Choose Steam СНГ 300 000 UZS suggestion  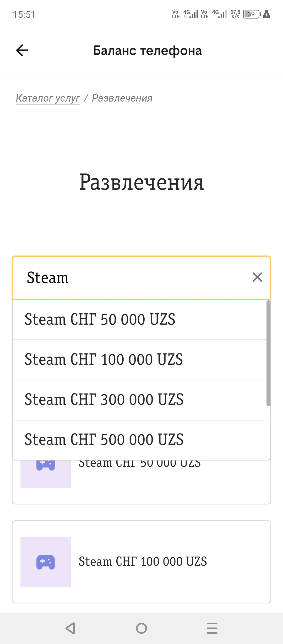pos(139,400)
